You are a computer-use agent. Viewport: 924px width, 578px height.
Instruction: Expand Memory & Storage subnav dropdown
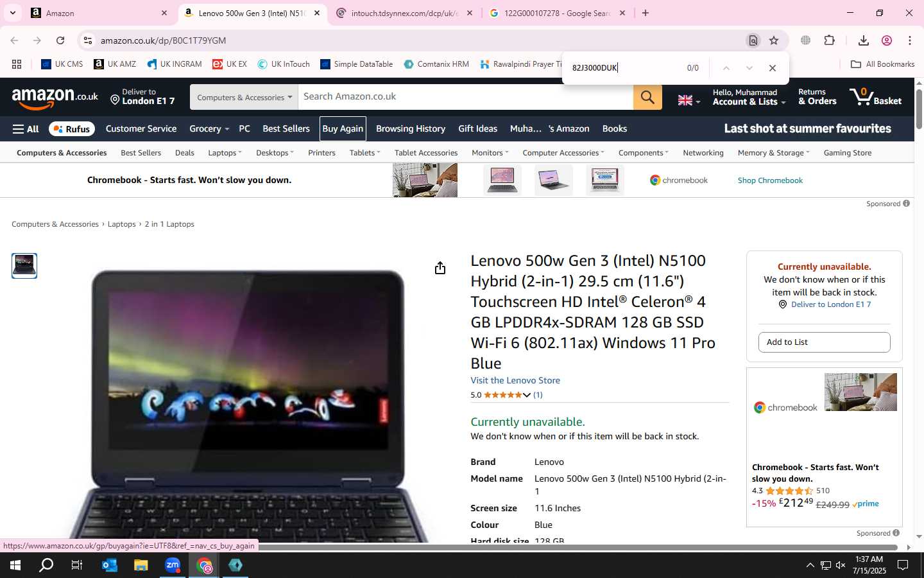[x=773, y=153]
